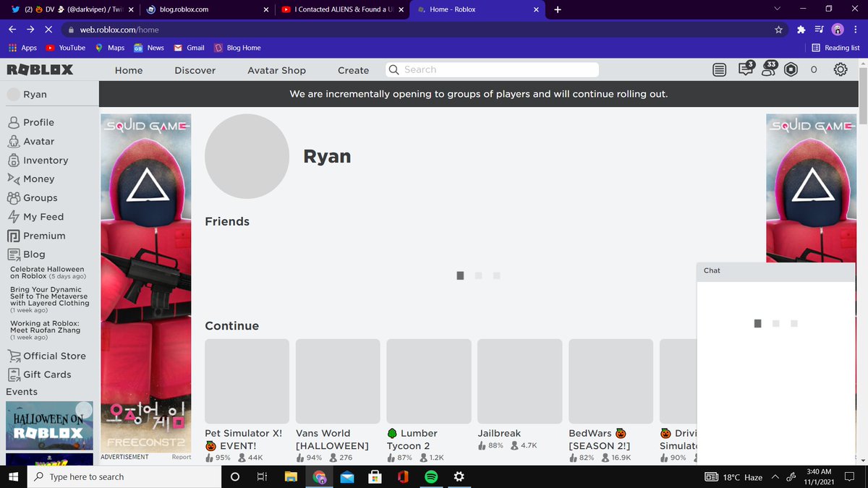Open the Reading list
Viewport: 868px width, 488px height.
(835, 48)
